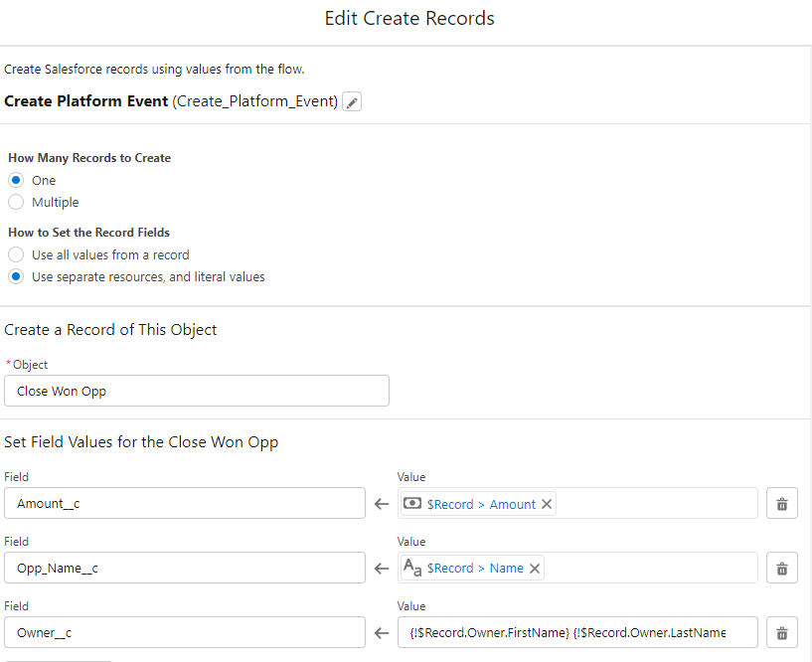Viewport: 812px width, 662px height.
Task: Click the $Record > Name value pill
Action: click(475, 569)
